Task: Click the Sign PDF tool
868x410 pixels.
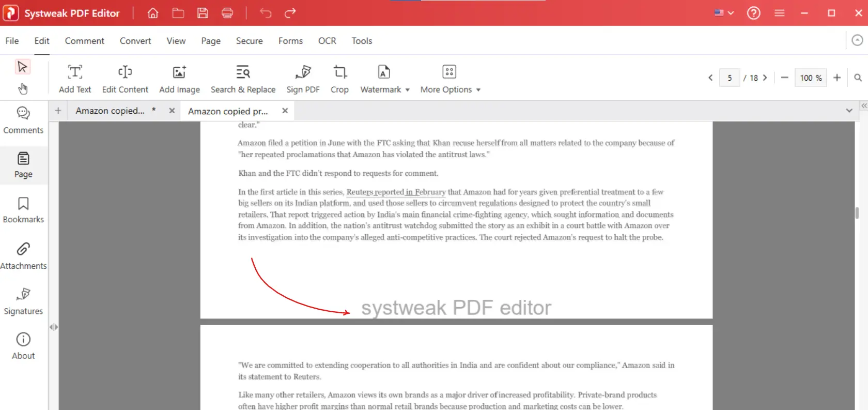Action: 303,79
